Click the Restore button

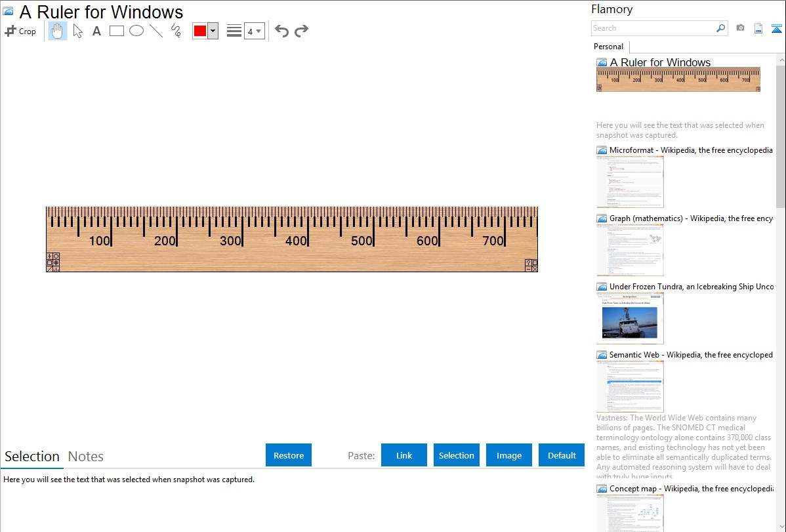point(289,455)
